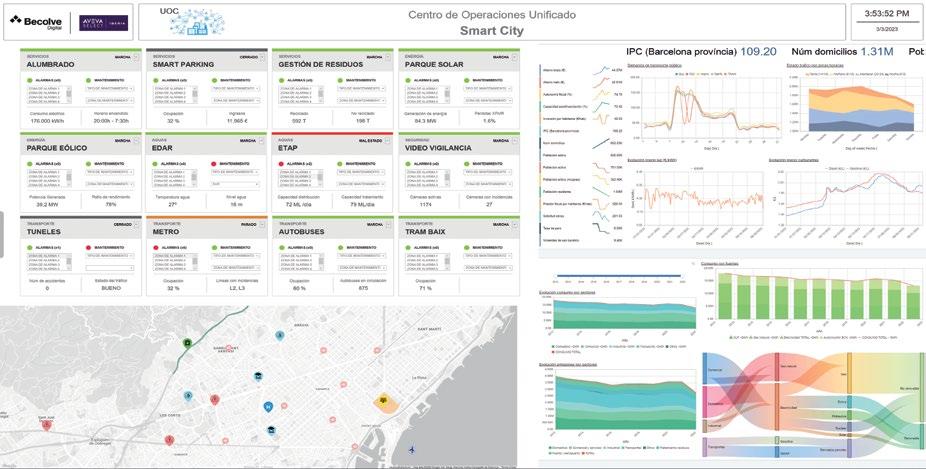Click the blue year range slider bar
Screen dimensions: 926x469
pyautogui.click(x=619, y=275)
